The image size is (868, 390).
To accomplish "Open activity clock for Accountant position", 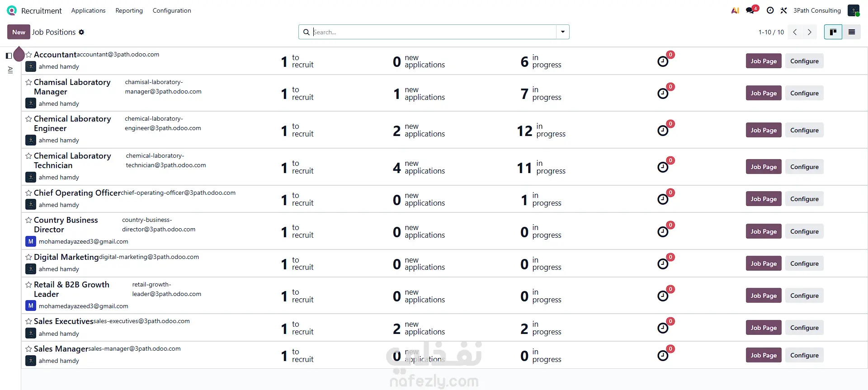I will 663,61.
